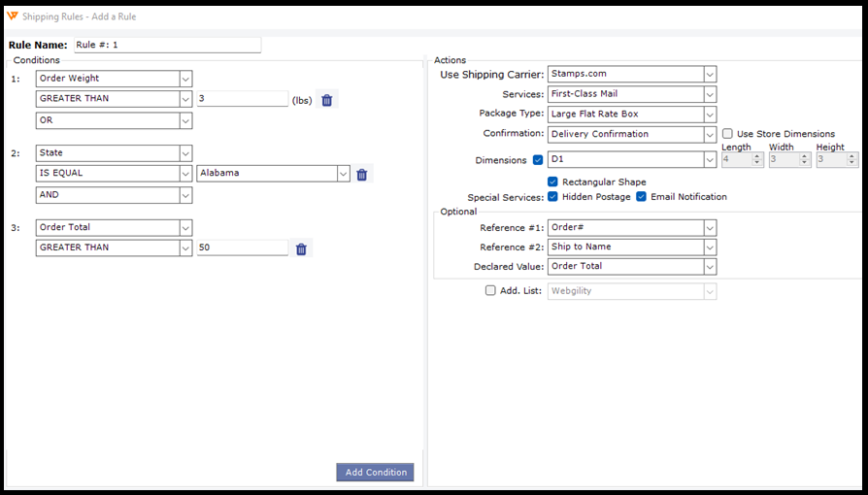Click the Order Total value field showing 50

pos(242,248)
